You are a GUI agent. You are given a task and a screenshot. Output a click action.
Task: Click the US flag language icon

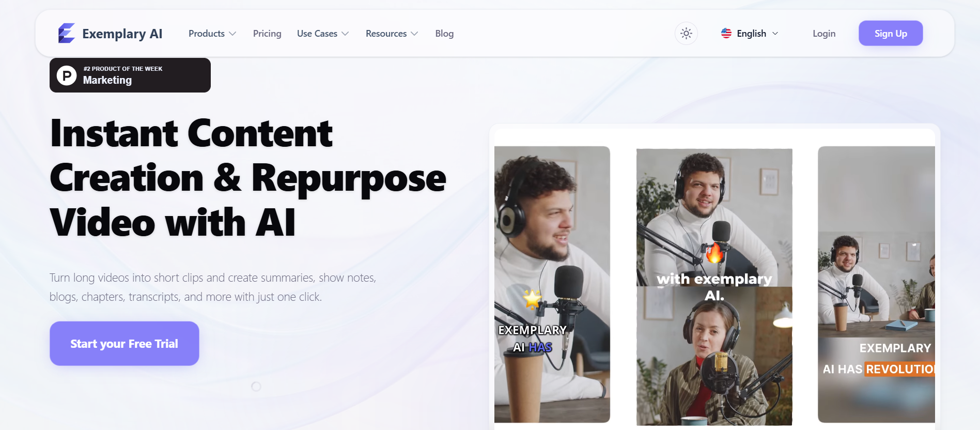click(x=726, y=34)
